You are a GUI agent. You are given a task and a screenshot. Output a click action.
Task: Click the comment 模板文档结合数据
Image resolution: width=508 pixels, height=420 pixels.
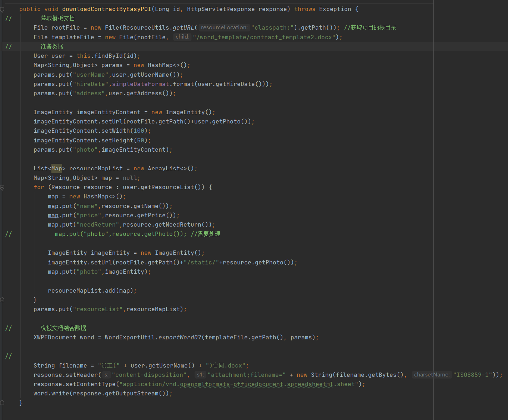click(x=63, y=328)
